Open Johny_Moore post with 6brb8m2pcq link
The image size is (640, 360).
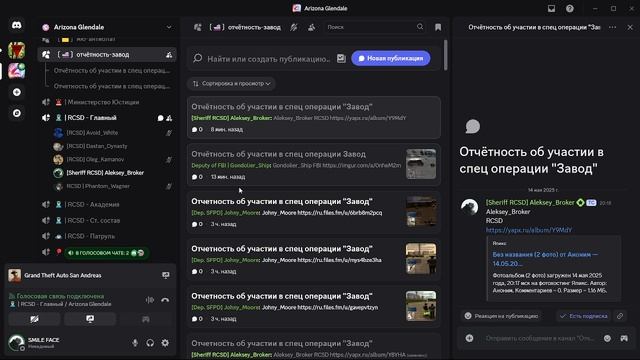pos(313,212)
